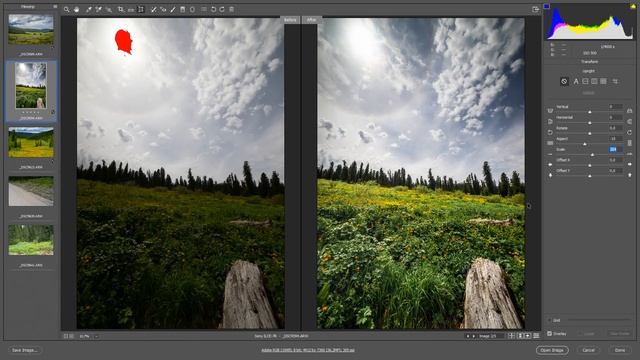Image resolution: width=640 pixels, height=360 pixels.
Task: Toggle full screen mode icon
Action: tap(536, 9)
